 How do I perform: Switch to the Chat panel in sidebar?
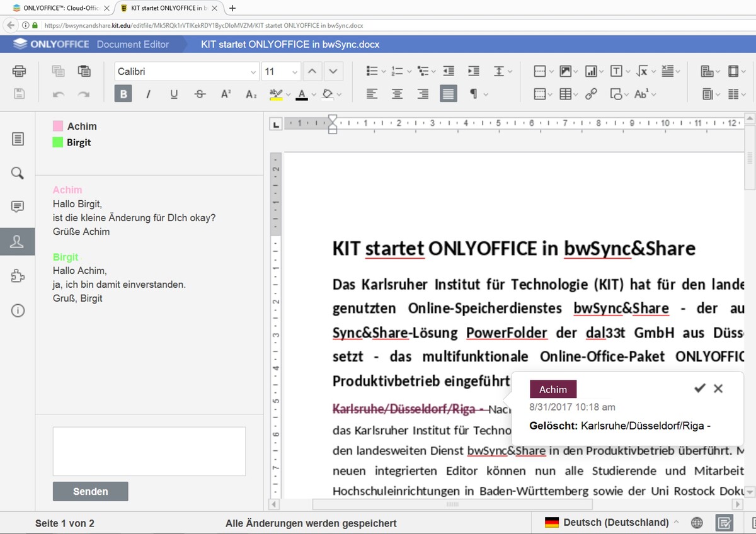pyautogui.click(x=18, y=241)
